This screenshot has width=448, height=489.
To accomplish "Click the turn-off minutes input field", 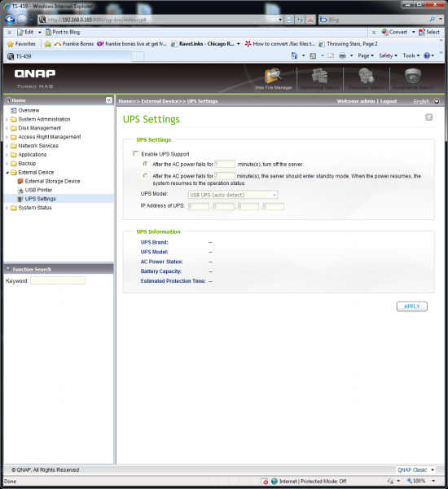I will click(x=225, y=164).
